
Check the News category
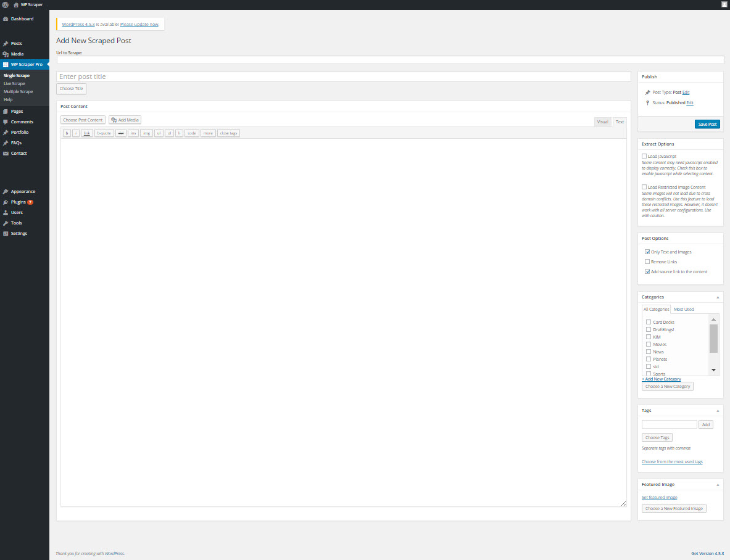pyautogui.click(x=649, y=352)
